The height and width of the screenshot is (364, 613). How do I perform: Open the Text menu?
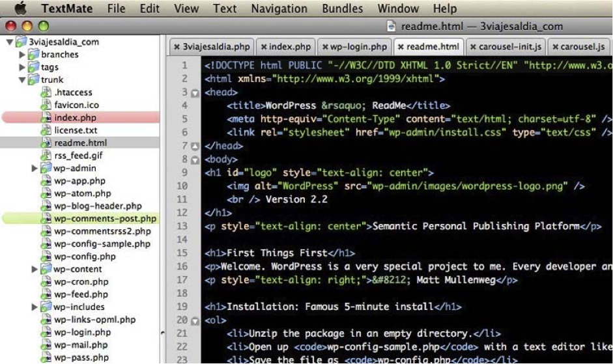225,8
